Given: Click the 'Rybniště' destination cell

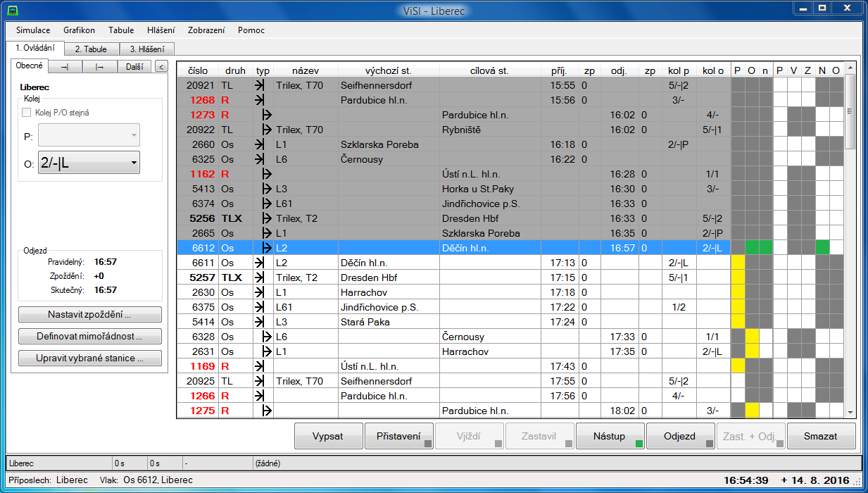Looking at the screenshot, I should click(x=490, y=130).
